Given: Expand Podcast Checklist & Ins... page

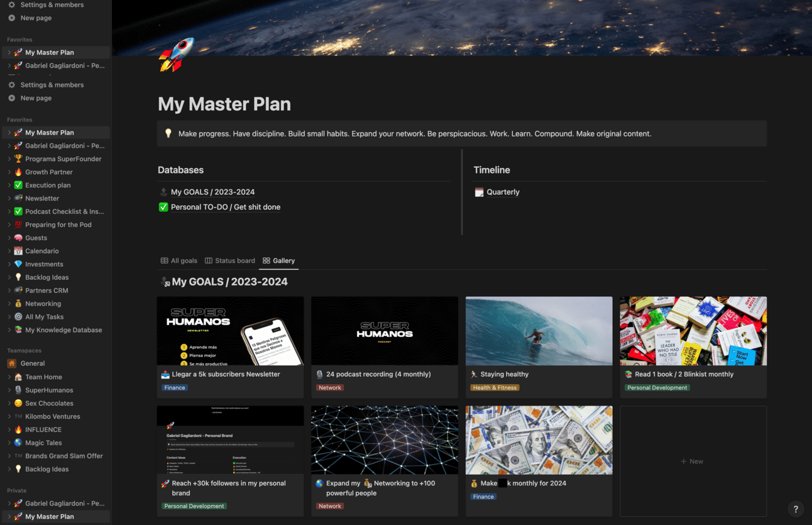Looking at the screenshot, I should pyautogui.click(x=9, y=212).
